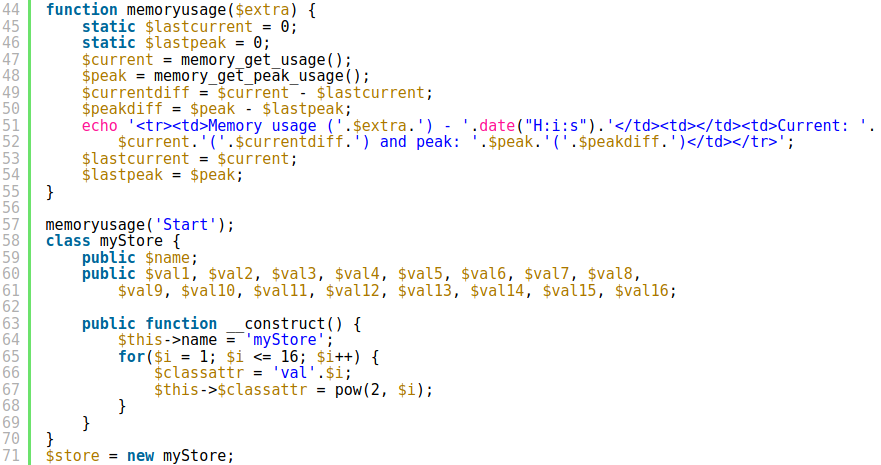Click the for loop keyword
The image size is (881, 465).
[131, 357]
